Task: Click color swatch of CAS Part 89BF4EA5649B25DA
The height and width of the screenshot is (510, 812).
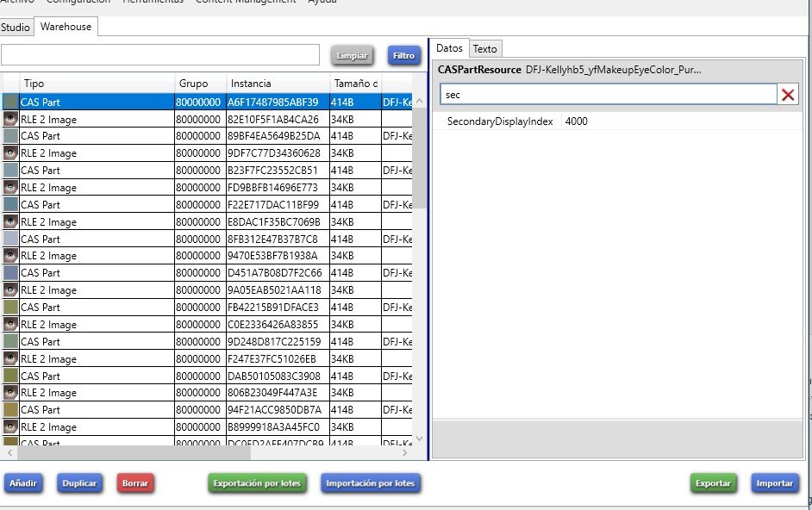Action: point(10,136)
